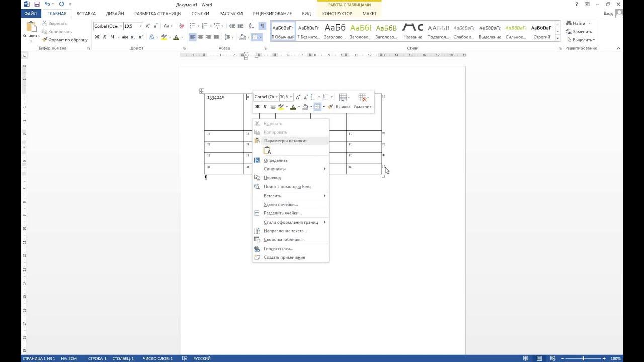
Task: Apply ribbon text highlight color
Action: (x=164, y=37)
